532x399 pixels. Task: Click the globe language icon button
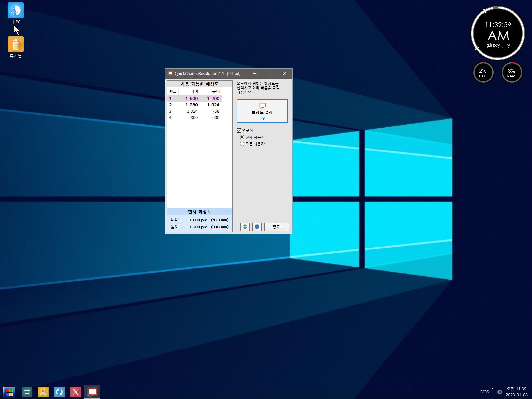coord(245,227)
